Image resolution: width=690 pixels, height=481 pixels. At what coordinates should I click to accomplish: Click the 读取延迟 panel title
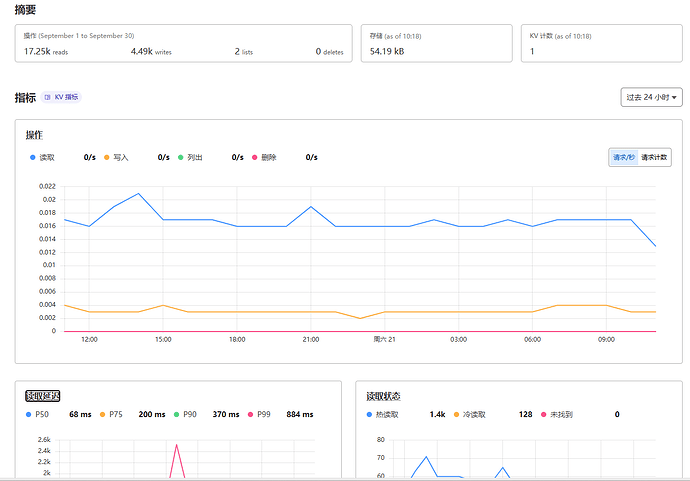[x=43, y=396]
